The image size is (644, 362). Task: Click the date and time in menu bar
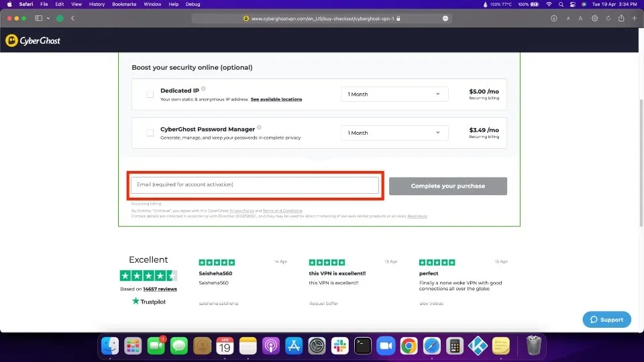(x=614, y=5)
